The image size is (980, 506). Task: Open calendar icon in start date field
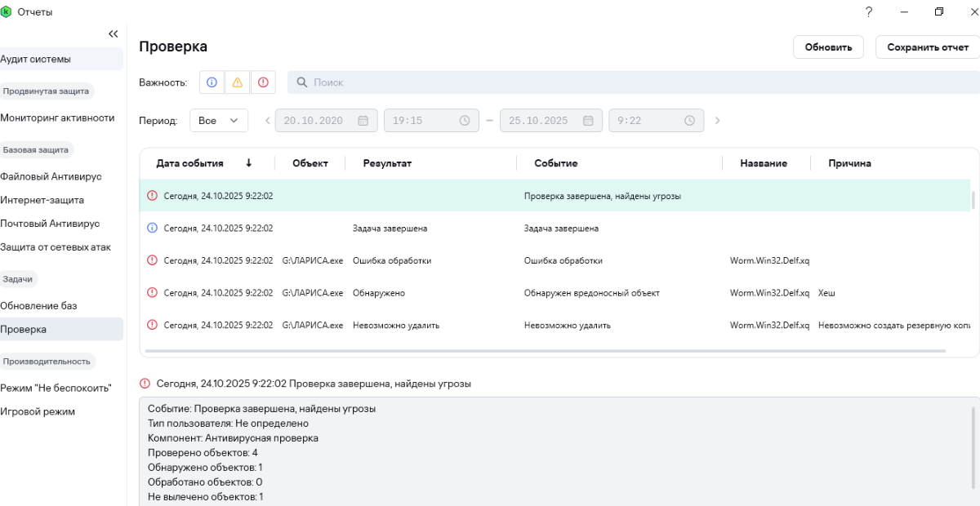363,121
